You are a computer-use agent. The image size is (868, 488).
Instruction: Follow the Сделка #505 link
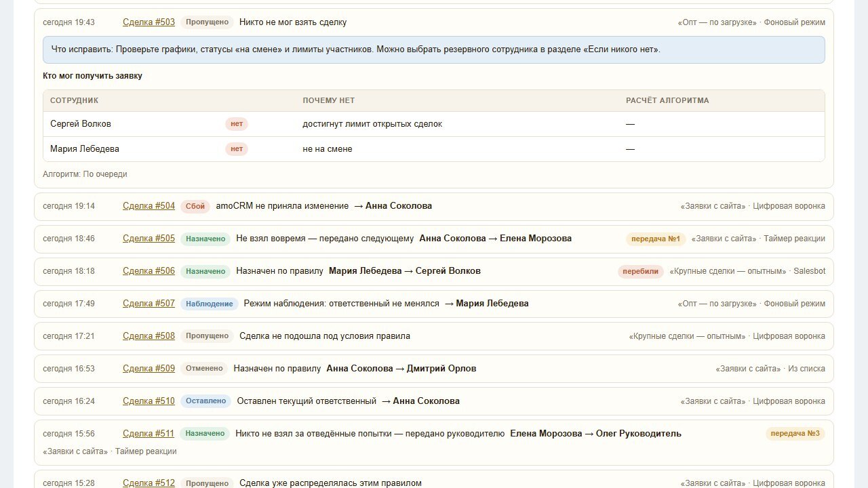149,239
